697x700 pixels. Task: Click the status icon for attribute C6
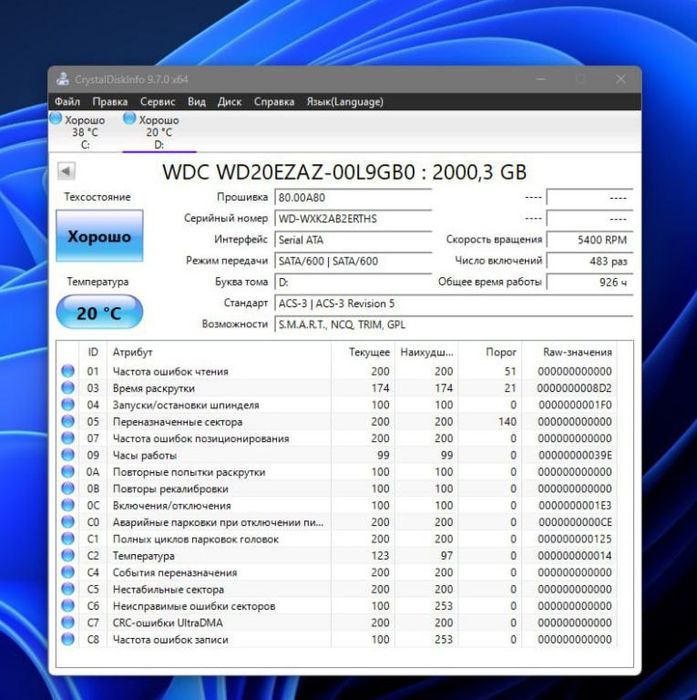68,605
